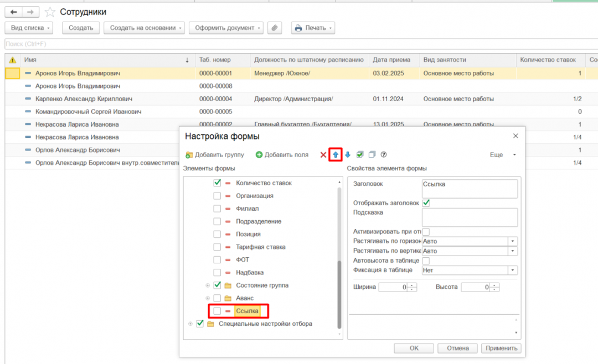Open the Растягивать по вертикали dropdown

[x=513, y=251]
